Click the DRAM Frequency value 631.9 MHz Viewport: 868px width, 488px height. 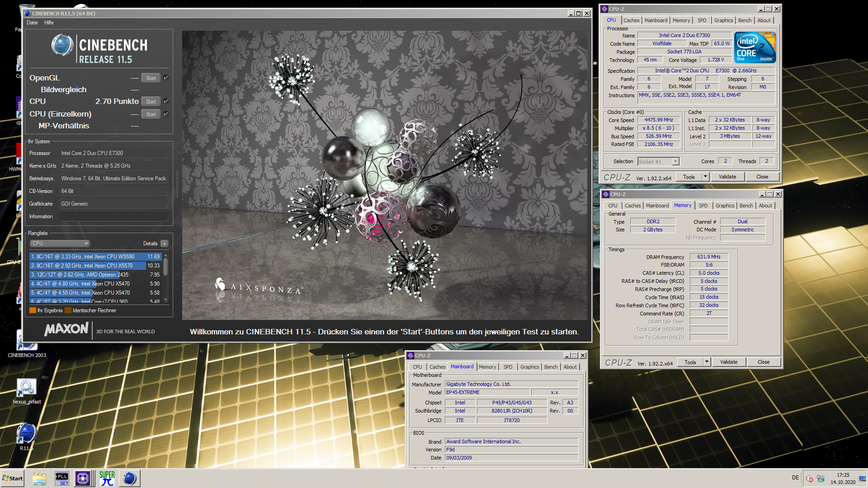click(x=708, y=257)
